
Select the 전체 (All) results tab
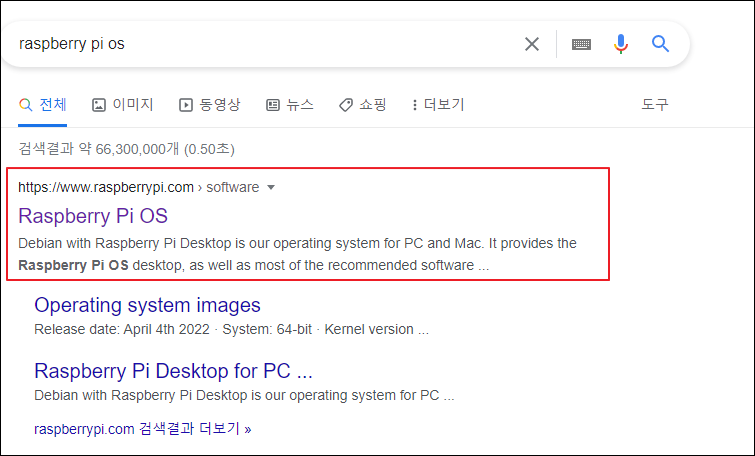tap(42, 104)
